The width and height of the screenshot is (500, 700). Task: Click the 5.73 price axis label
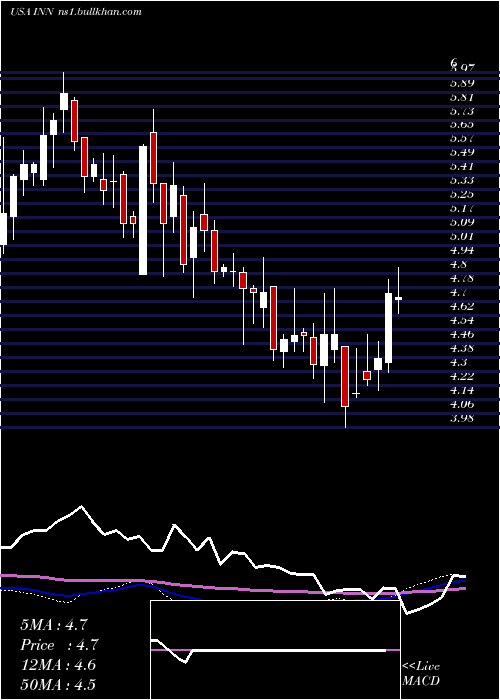(x=462, y=111)
